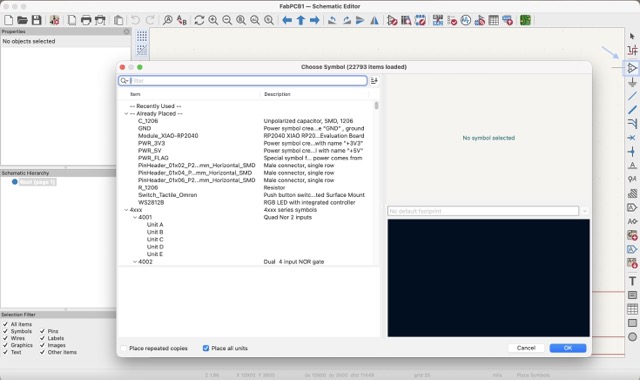Toggle grid display in left toolbar

pos(142,36)
